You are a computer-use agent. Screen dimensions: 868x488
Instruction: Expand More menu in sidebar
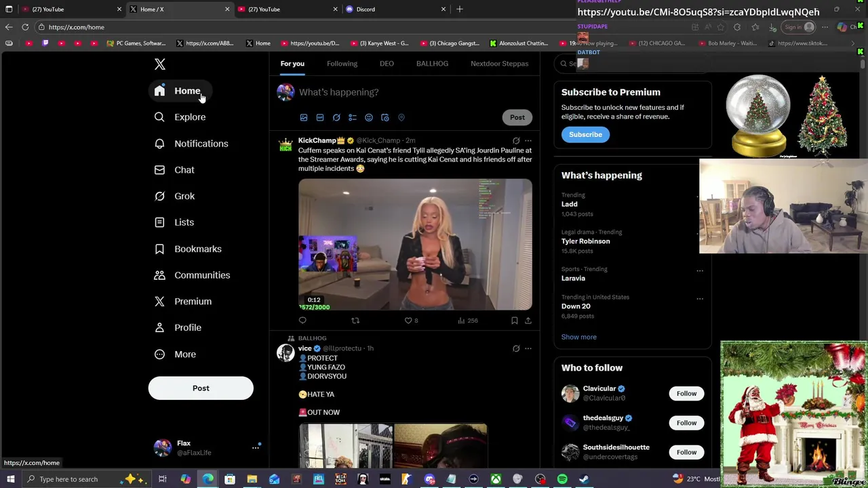click(176, 354)
